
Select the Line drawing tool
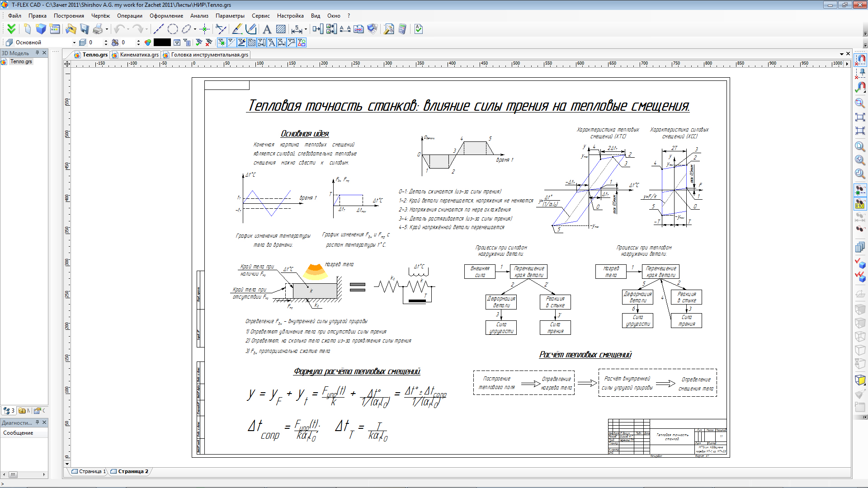point(157,28)
